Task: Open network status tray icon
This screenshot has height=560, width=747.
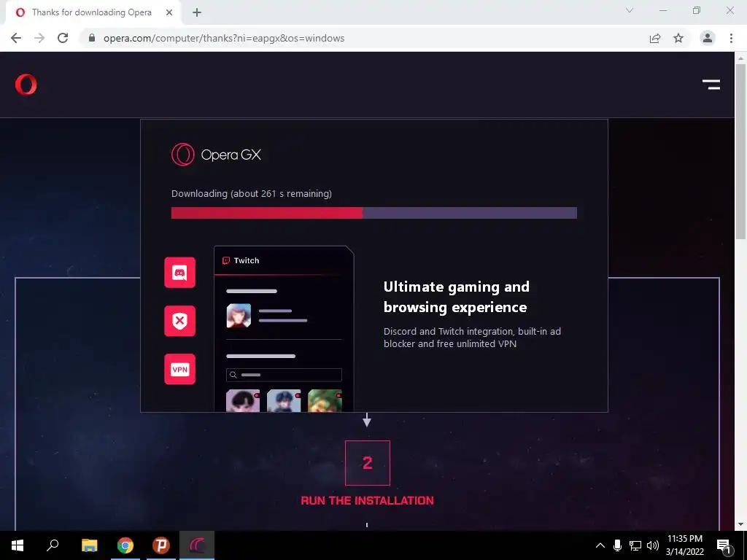Action: 635,545
